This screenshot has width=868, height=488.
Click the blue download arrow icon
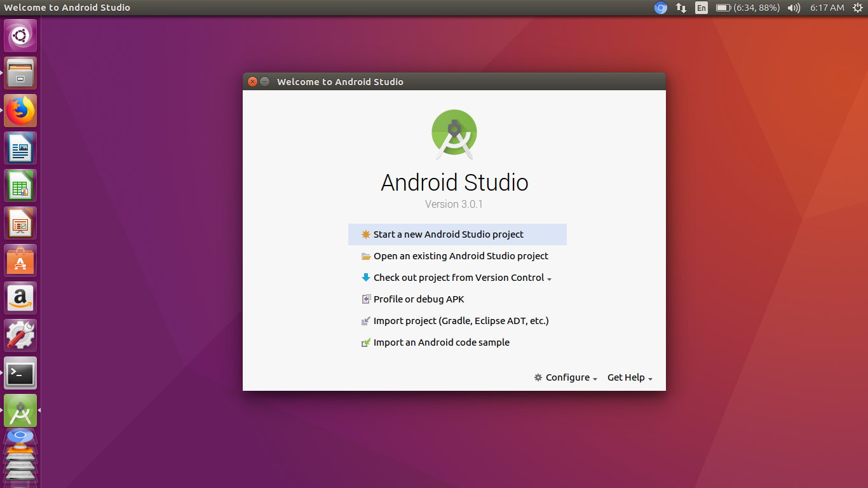click(365, 278)
